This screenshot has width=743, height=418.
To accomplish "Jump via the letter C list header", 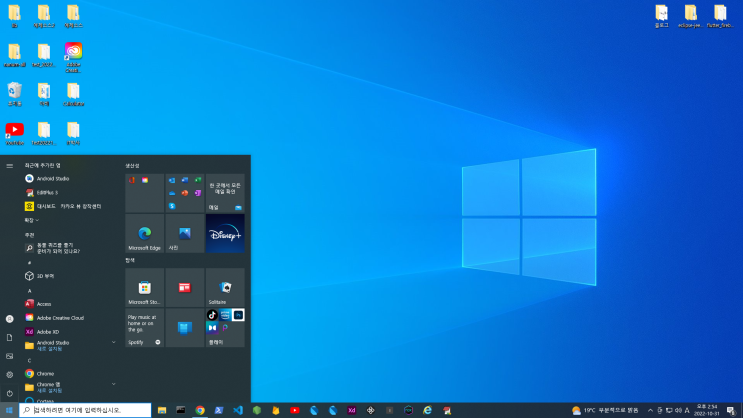I will (29, 361).
